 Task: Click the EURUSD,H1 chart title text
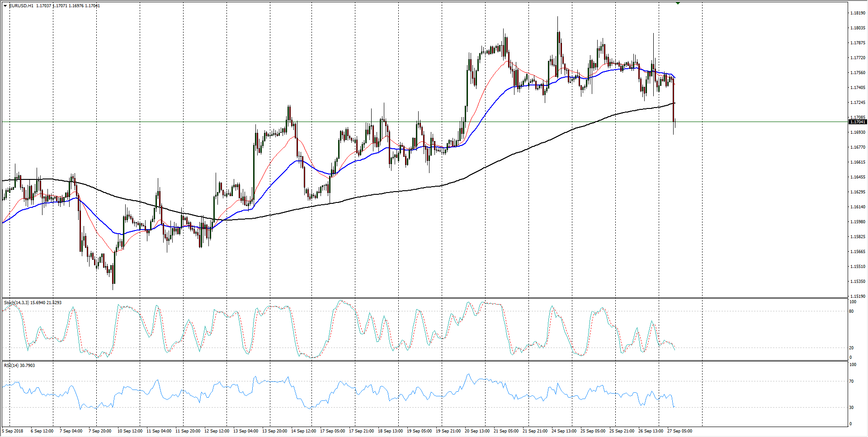(21, 6)
